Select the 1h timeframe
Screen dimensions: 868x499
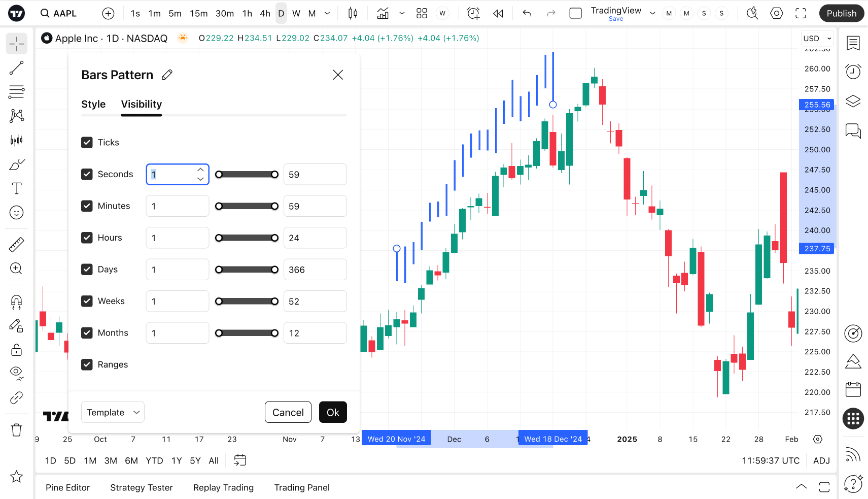click(x=247, y=14)
